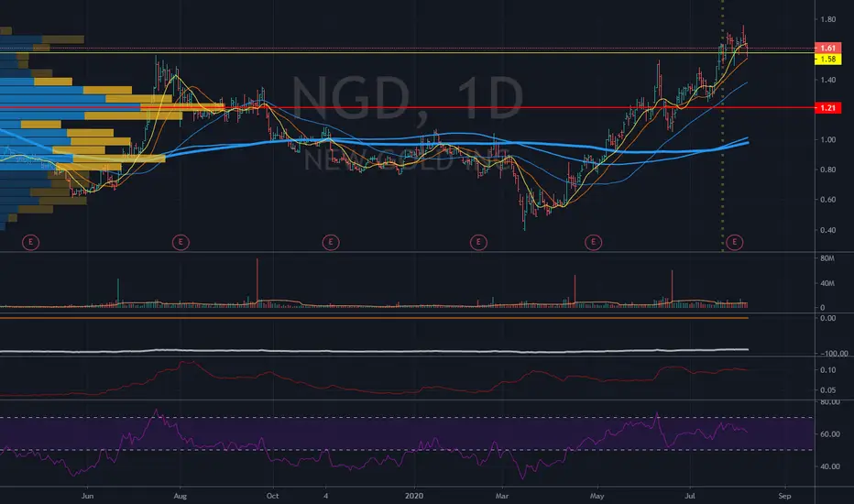Click the 40.00 RSI axis value
This screenshot has height=504, width=854.
(x=829, y=466)
